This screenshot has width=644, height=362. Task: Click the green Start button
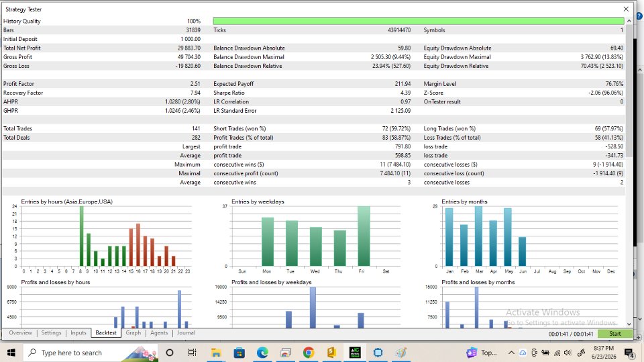[x=615, y=334]
